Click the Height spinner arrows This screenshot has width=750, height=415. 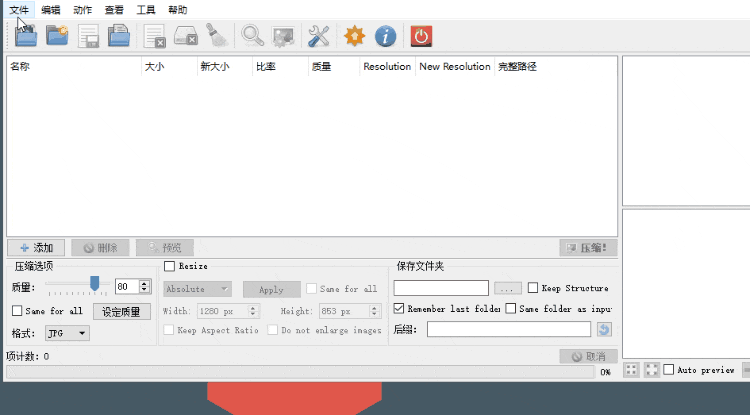[x=375, y=311]
